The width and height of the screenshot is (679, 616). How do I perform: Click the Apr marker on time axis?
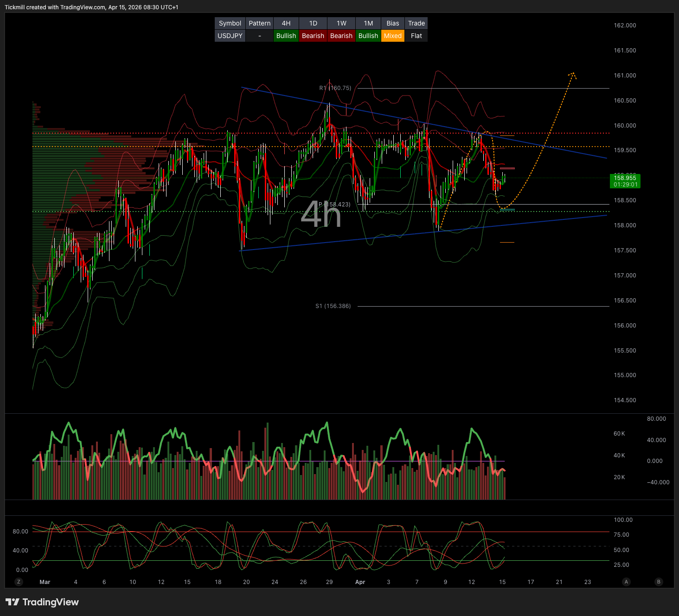[360, 582]
